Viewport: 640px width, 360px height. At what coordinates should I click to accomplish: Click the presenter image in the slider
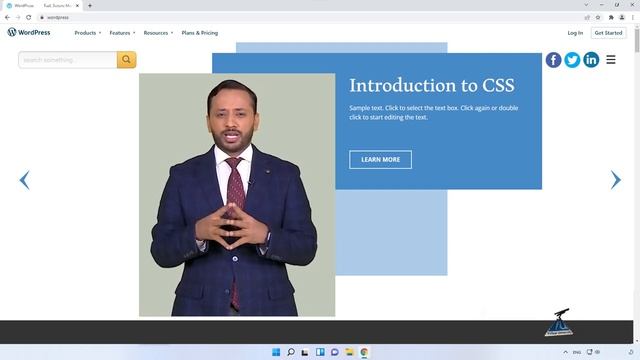point(237,195)
